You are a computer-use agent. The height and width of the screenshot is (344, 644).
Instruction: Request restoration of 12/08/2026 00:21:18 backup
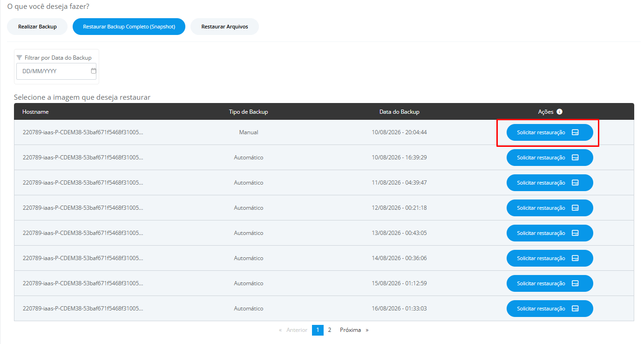click(550, 208)
